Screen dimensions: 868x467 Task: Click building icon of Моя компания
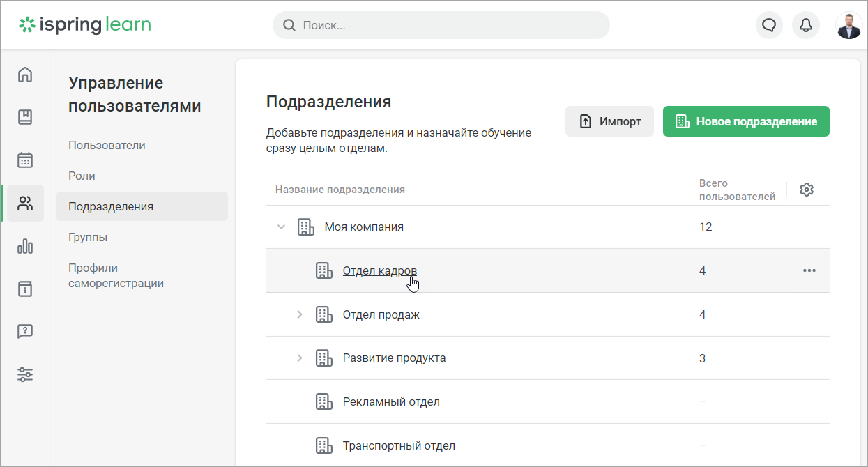[x=305, y=227]
